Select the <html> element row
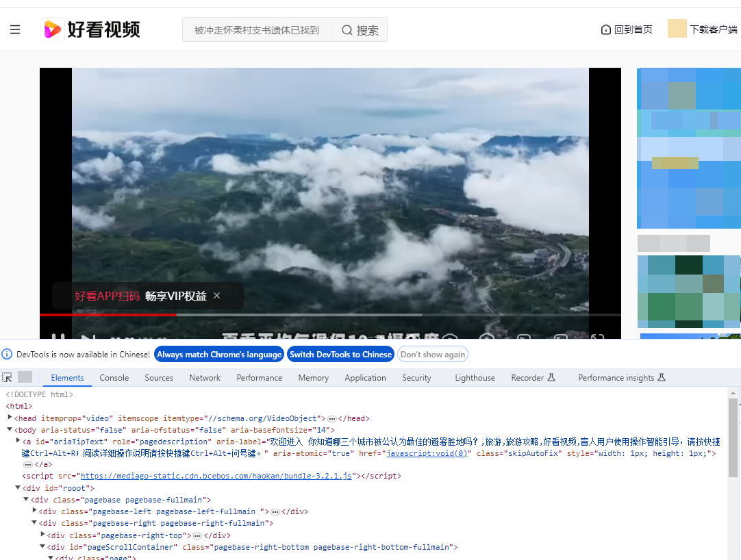Screen dimensions: 741x560 [x=19, y=406]
